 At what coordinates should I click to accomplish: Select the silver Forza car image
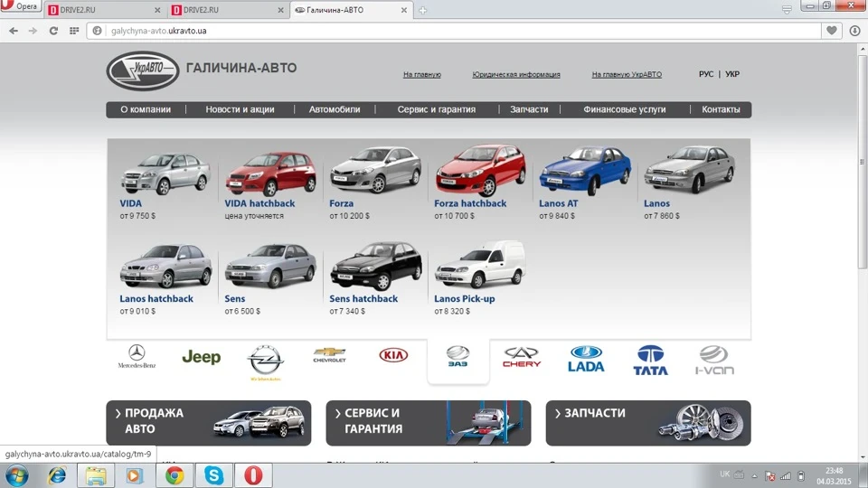tap(375, 169)
